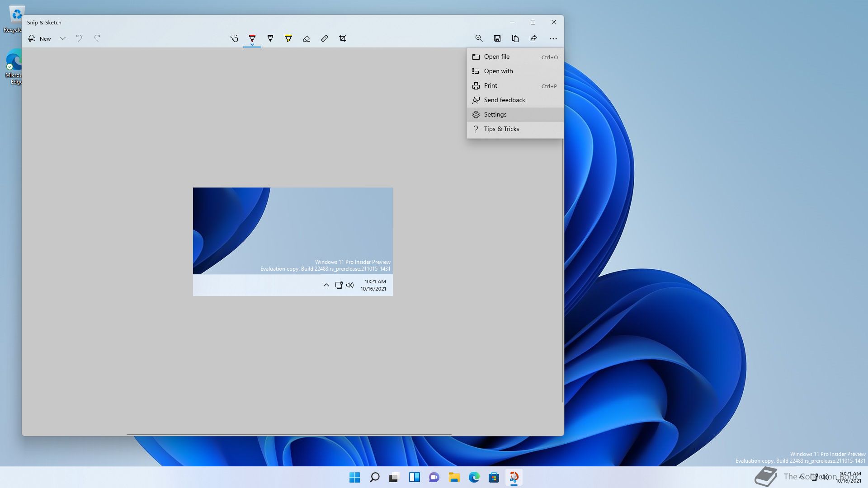Expand the New snip delay dropdown
868x488 pixels.
[63, 38]
